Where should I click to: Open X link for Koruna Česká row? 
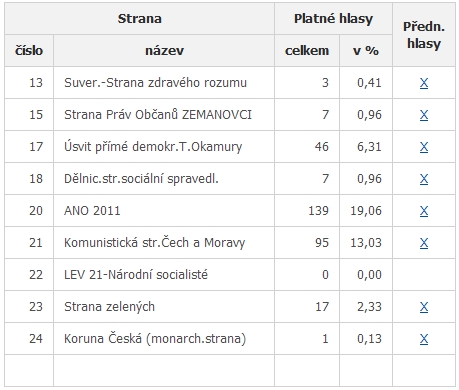point(424,339)
